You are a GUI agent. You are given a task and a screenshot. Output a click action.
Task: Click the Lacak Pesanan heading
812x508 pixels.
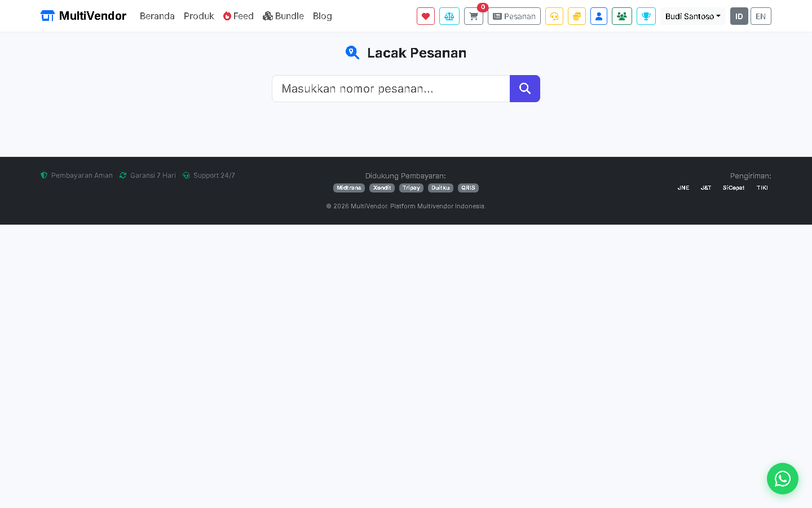click(406, 52)
